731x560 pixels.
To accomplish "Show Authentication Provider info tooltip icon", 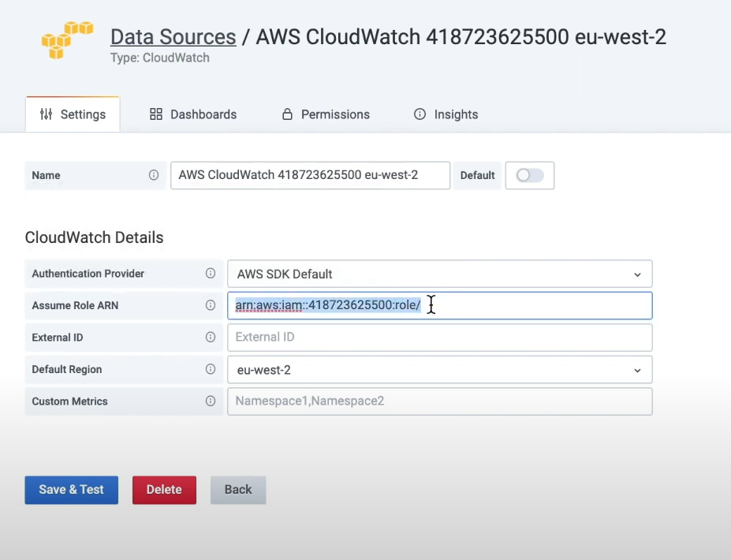I will click(x=211, y=273).
